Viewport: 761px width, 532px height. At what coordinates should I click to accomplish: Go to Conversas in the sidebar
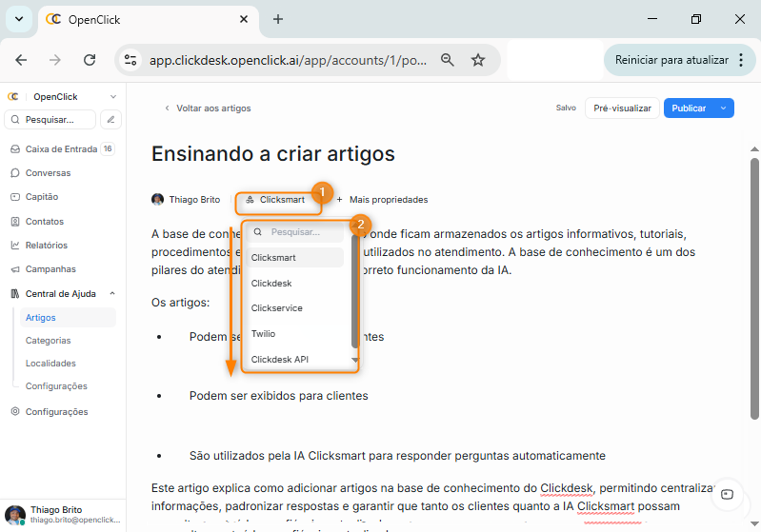48,173
